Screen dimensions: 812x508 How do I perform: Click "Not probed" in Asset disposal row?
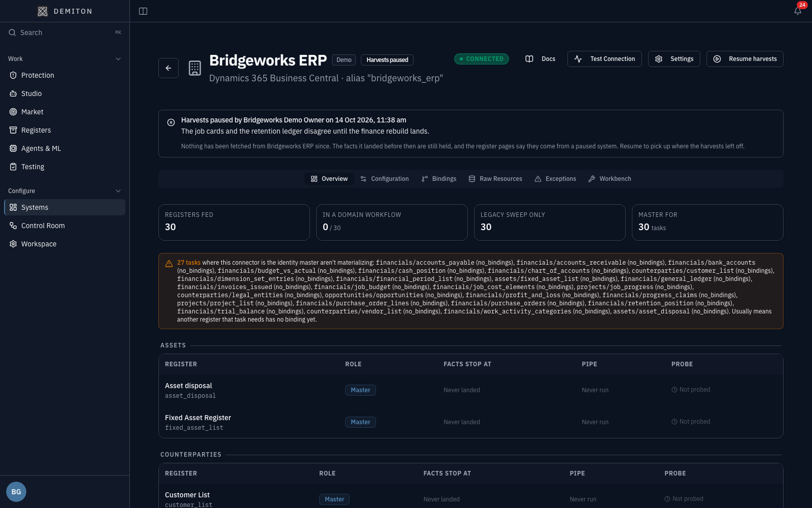pos(691,390)
